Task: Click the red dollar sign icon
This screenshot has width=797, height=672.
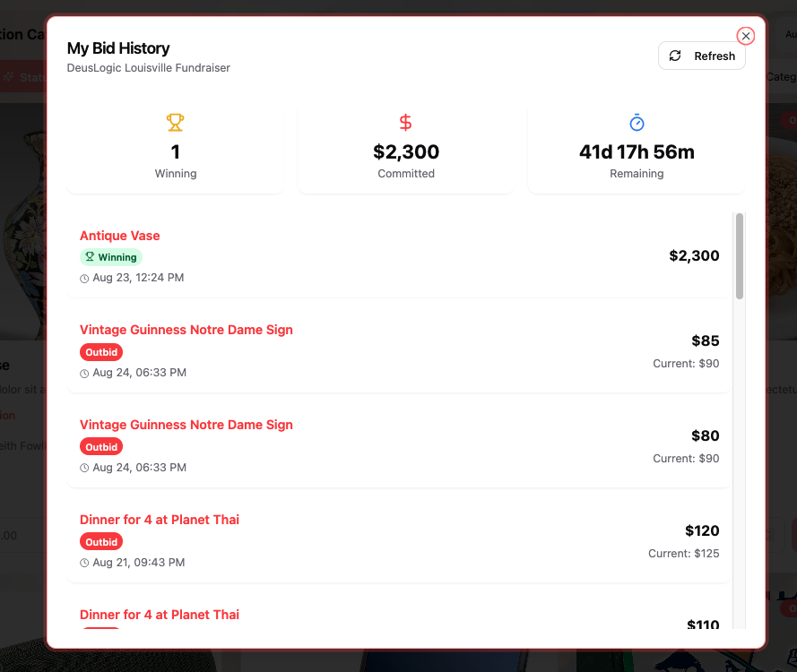Action: pos(406,122)
